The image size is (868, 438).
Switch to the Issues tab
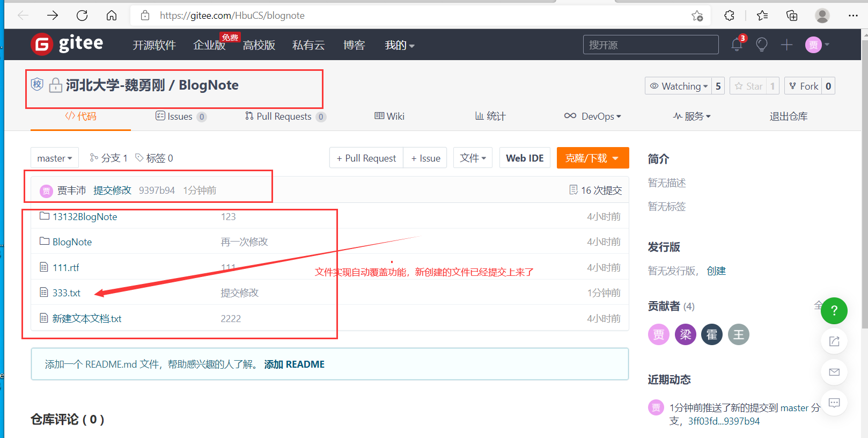(x=181, y=116)
